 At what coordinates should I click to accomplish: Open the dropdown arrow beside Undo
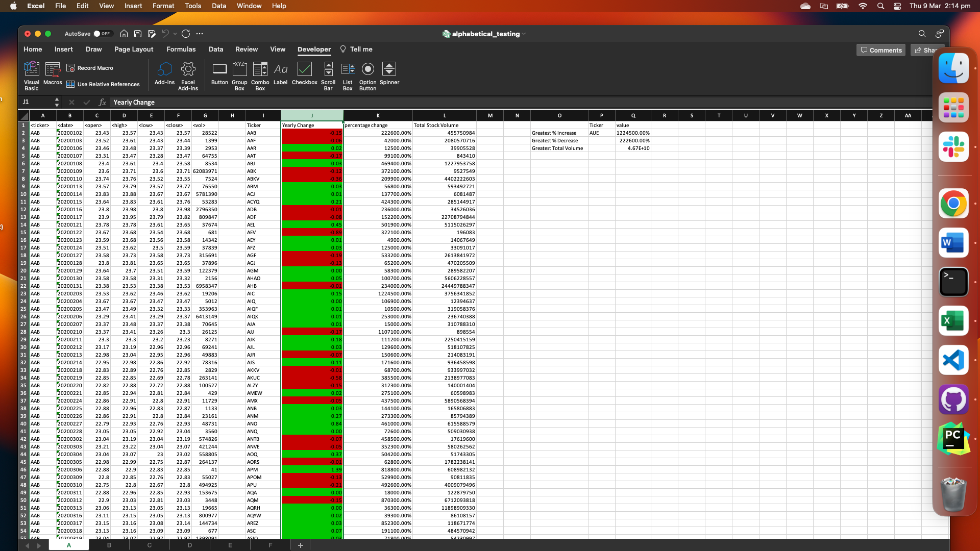tap(174, 33)
